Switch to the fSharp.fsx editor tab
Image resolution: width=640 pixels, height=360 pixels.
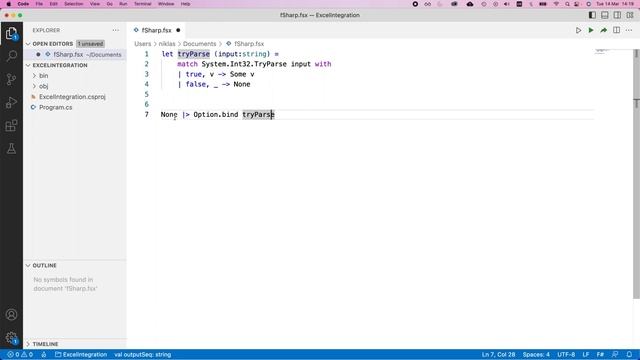(x=157, y=30)
